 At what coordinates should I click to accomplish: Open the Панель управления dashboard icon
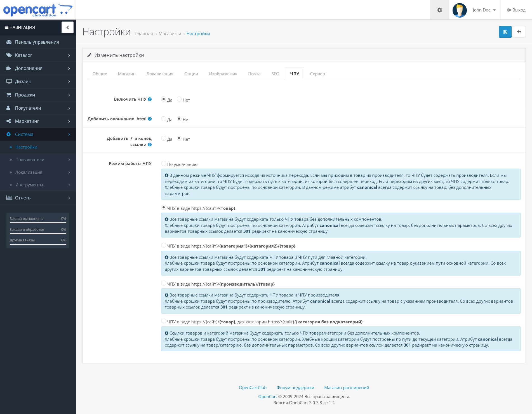(x=9, y=42)
